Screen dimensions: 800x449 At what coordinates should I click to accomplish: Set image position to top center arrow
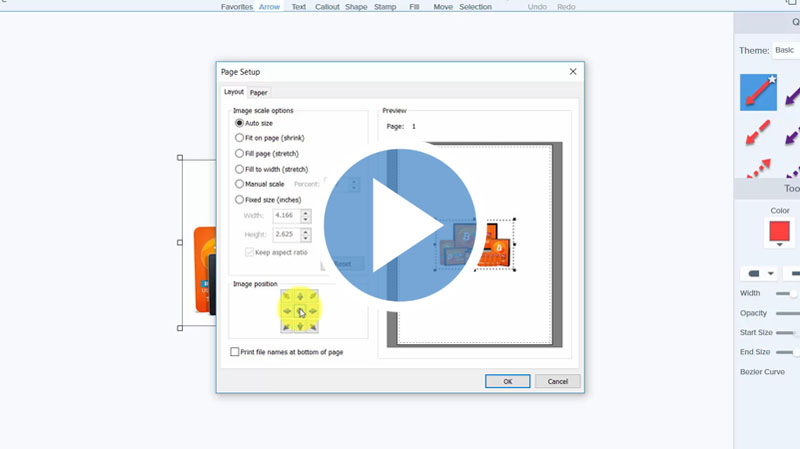coord(299,297)
